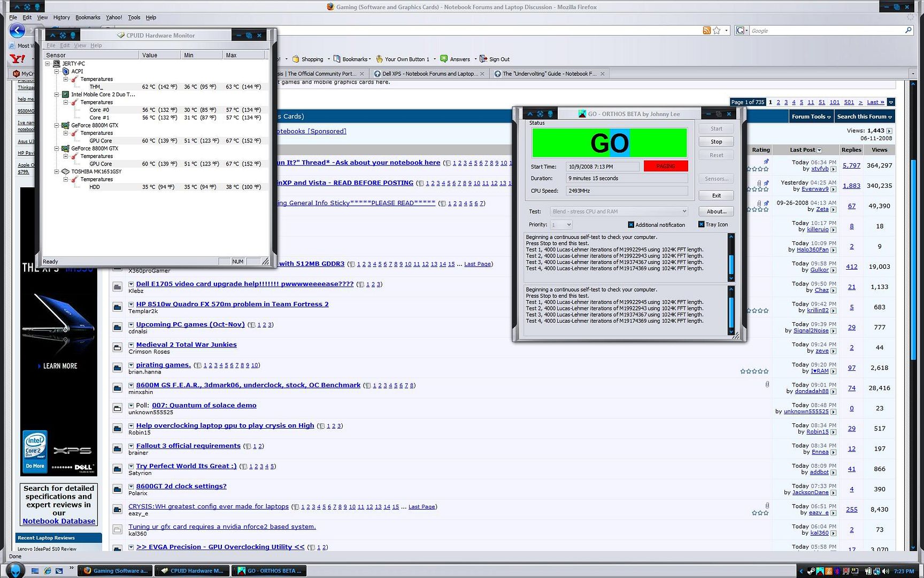Click the ACPI shield icon in the sensor tree
This screenshot has width=924, height=578.
[66, 71]
